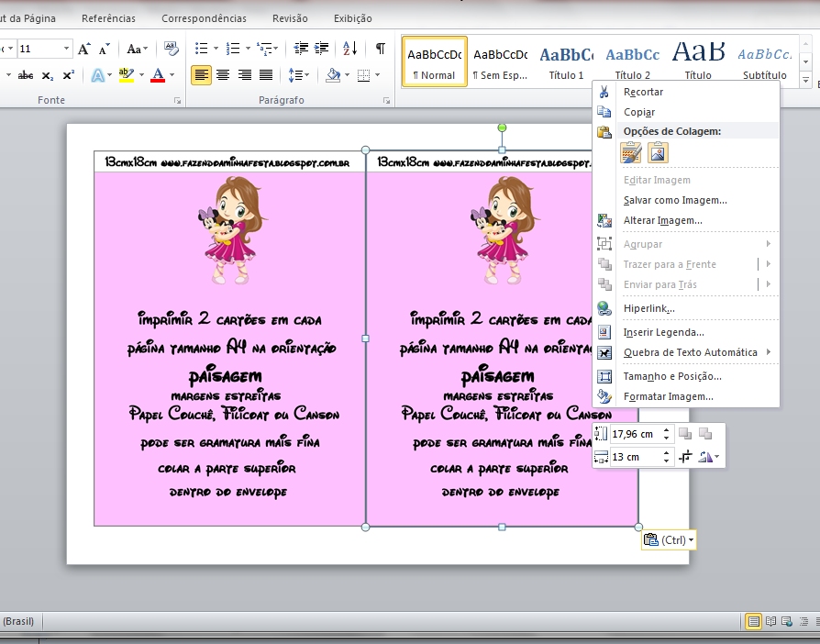The height and width of the screenshot is (644, 820).
Task: Toggle subscript formatting
Action: tap(47, 75)
